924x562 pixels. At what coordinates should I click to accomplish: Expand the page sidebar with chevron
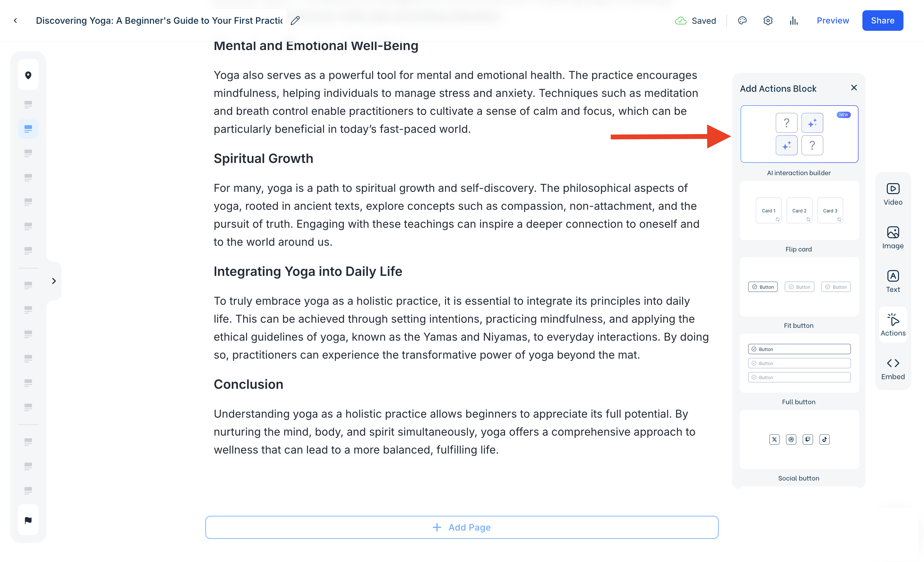tap(54, 281)
